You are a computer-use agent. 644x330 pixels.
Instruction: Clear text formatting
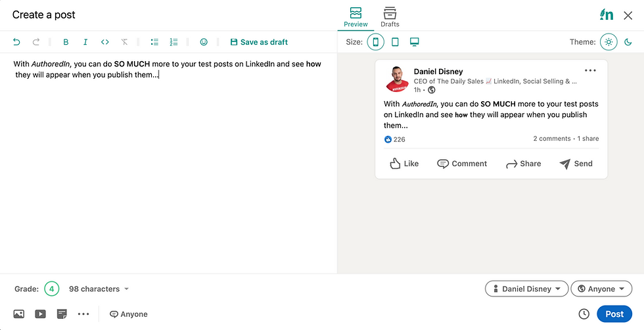124,42
